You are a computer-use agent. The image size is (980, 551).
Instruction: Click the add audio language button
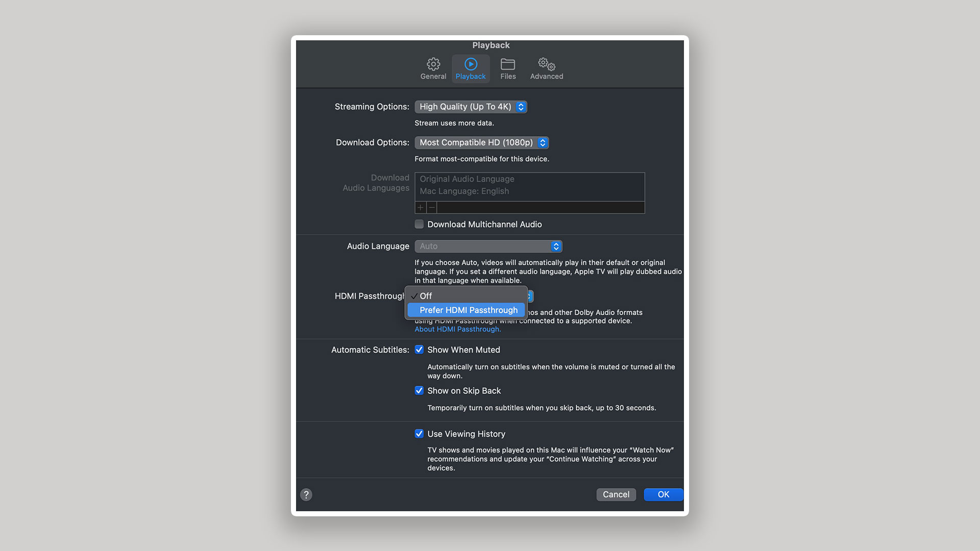point(421,207)
